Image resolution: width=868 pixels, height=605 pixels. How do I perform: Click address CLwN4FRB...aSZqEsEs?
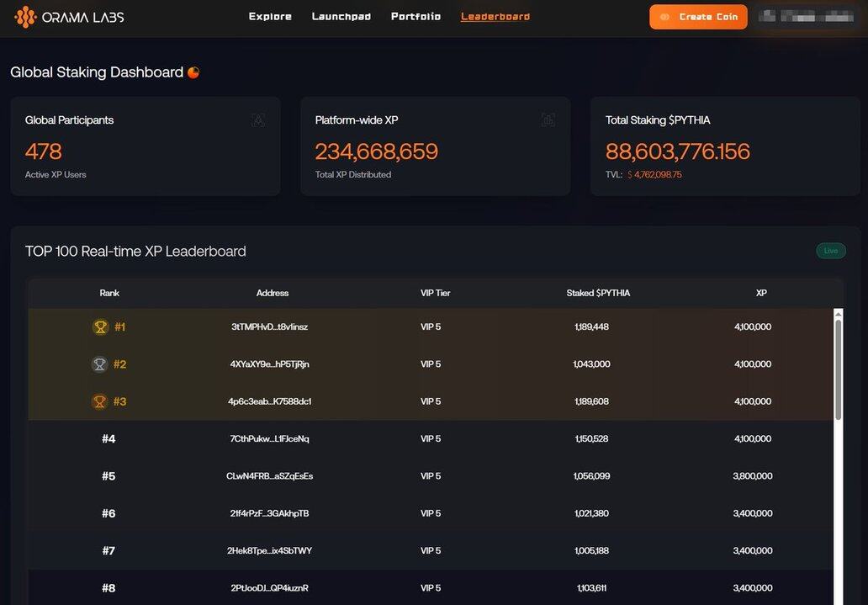pos(269,476)
